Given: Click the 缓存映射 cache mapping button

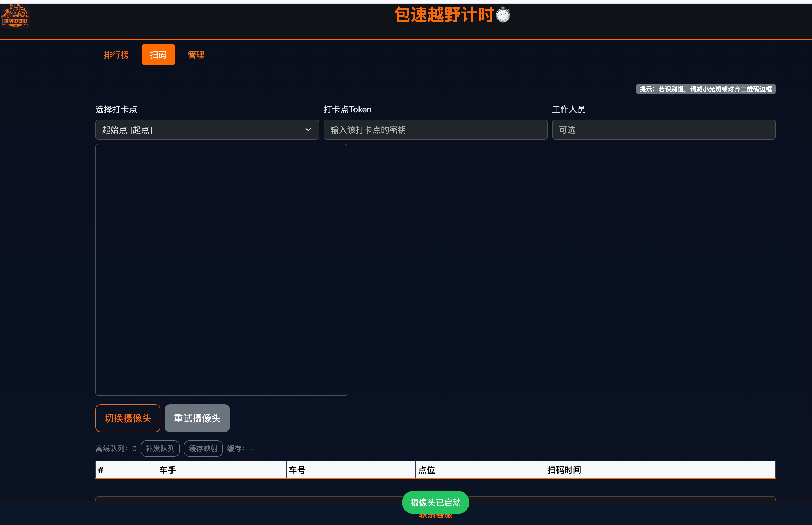Looking at the screenshot, I should (203, 448).
